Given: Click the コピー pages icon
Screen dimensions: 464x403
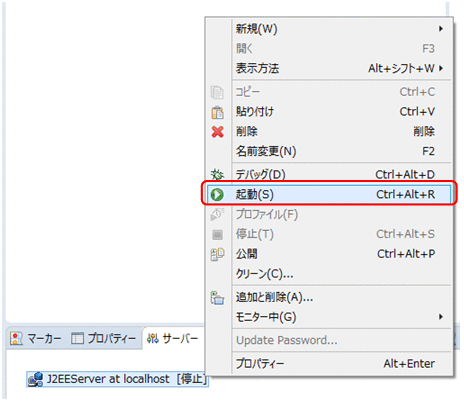Looking at the screenshot, I should pos(217,92).
